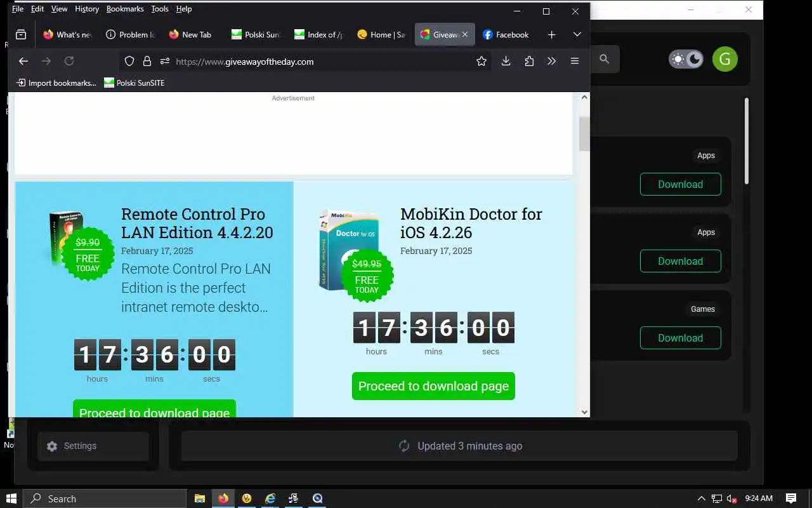
Task: Open the tracking protection shield icon
Action: [x=129, y=61]
